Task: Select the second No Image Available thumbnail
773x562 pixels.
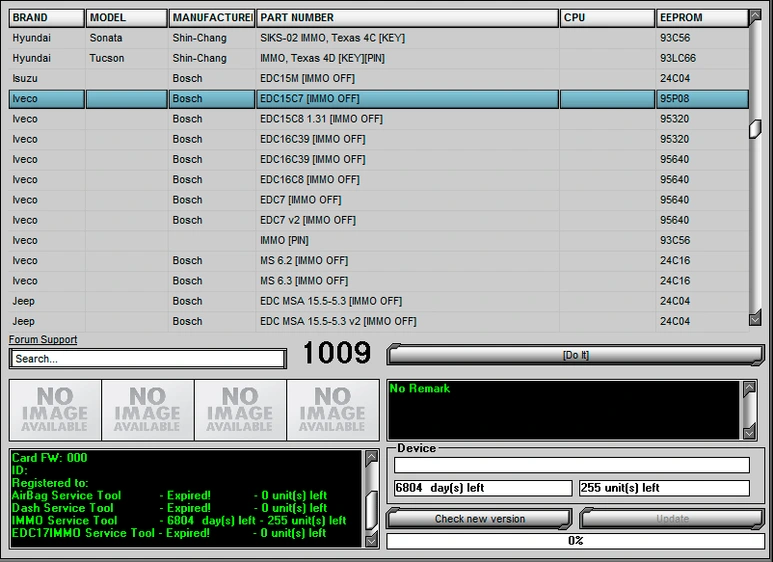Action: coord(148,410)
